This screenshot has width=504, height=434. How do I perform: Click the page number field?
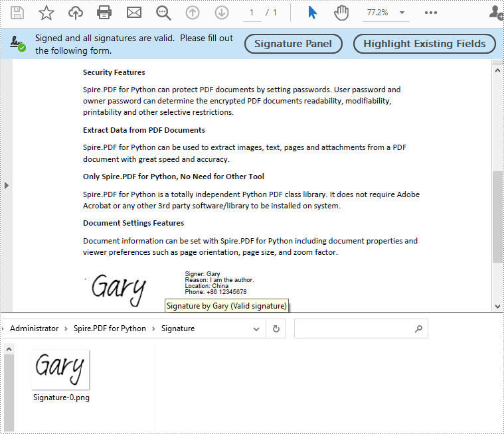[x=252, y=13]
